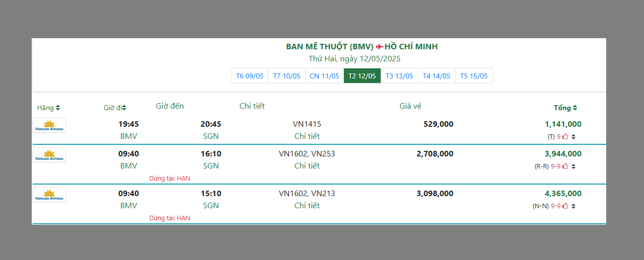This screenshot has width=644, height=260.
Task: Expand fare options arrow for the 3,944,000 flight
Action: [x=573, y=166]
